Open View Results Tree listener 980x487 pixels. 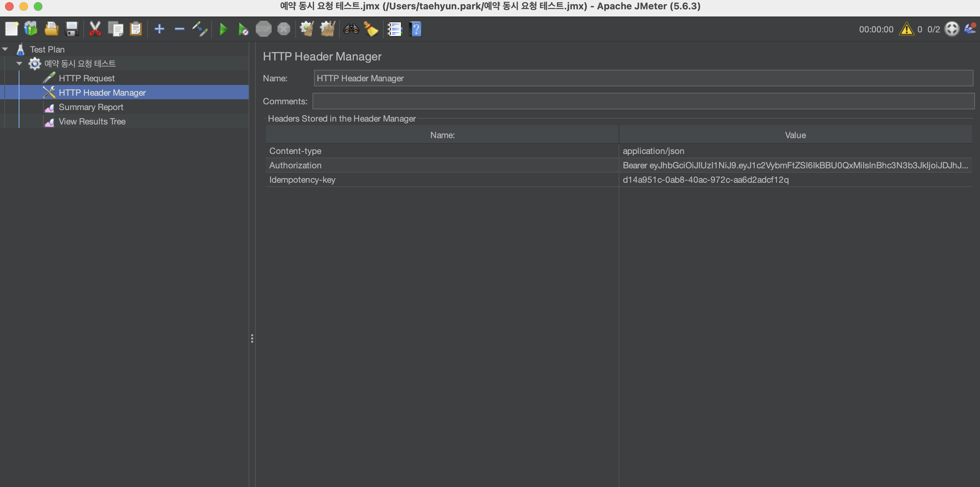(92, 122)
